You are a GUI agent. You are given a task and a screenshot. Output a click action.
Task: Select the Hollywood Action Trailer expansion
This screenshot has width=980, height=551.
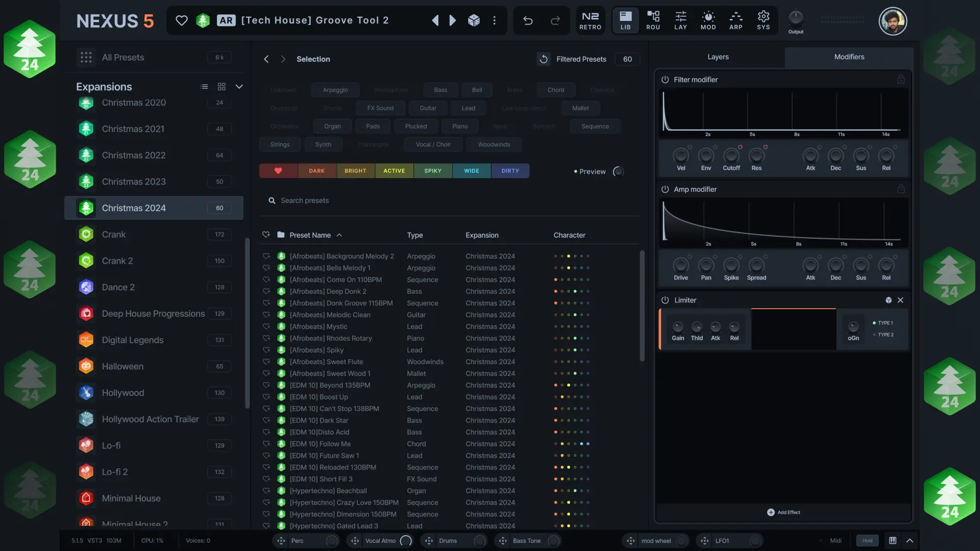pyautogui.click(x=154, y=419)
